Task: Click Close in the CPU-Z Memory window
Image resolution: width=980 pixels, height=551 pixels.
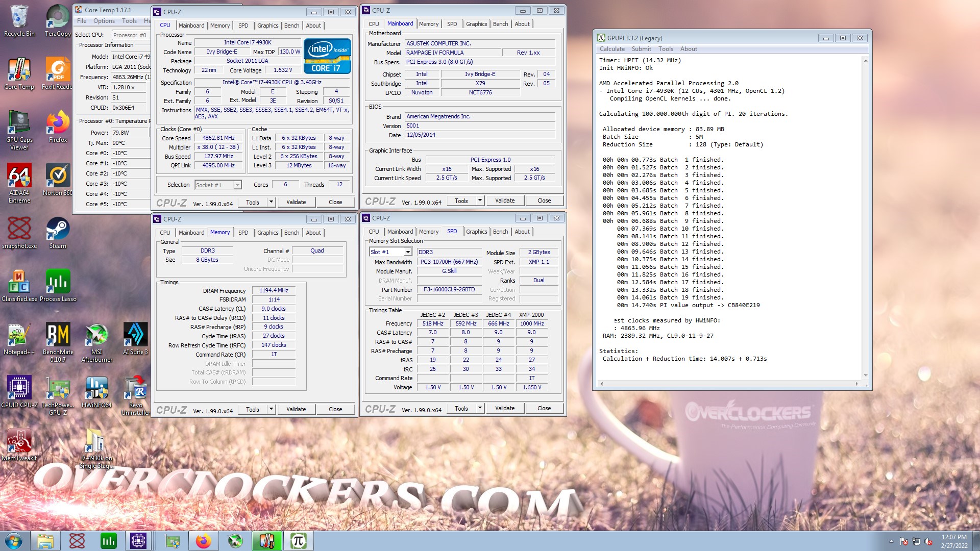Action: 335,409
